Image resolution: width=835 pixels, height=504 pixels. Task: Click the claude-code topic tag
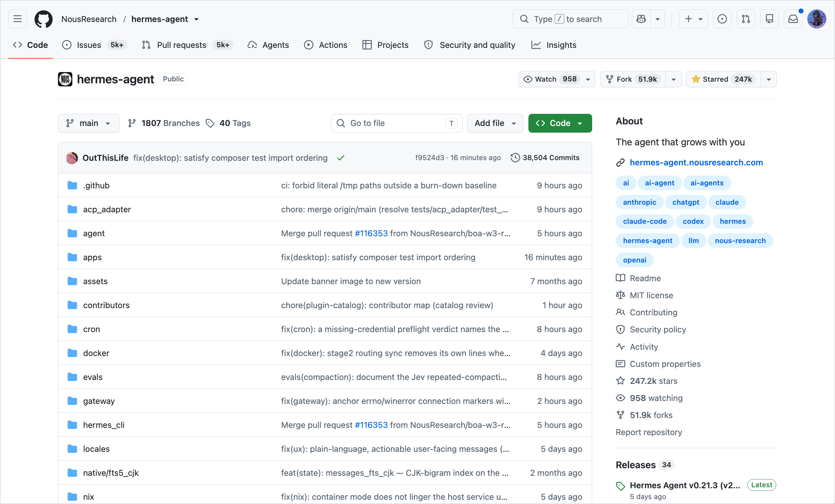645,221
